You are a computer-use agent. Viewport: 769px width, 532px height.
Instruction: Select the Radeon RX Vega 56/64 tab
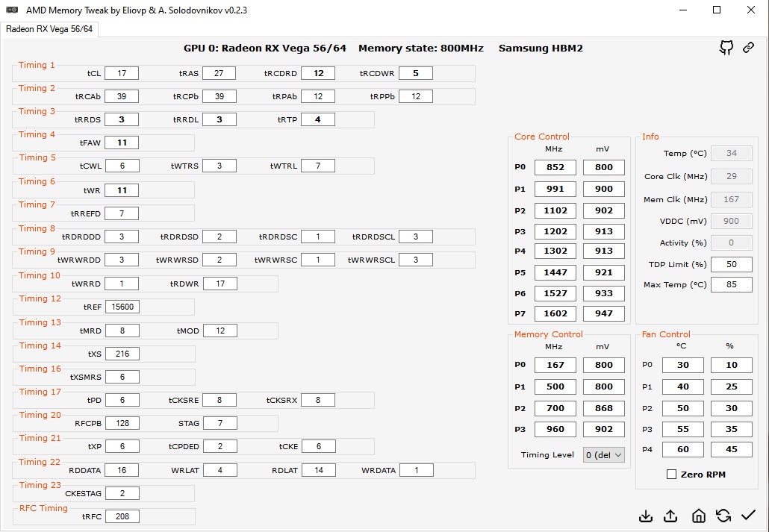[x=49, y=29]
